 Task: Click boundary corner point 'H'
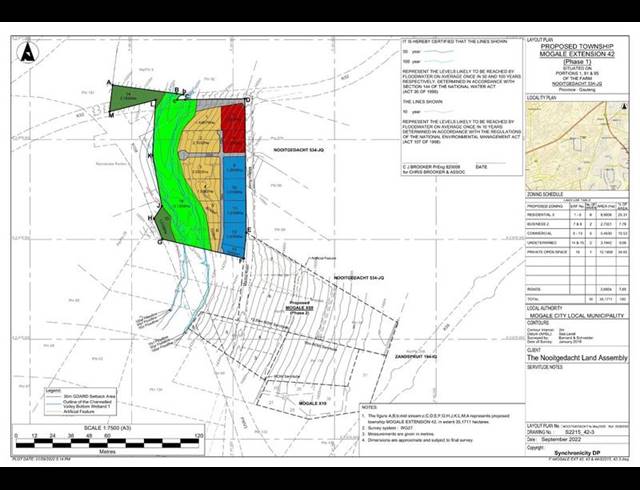tap(150, 219)
